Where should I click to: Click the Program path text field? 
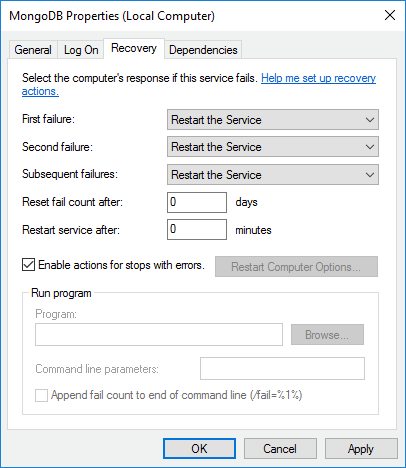click(x=159, y=334)
